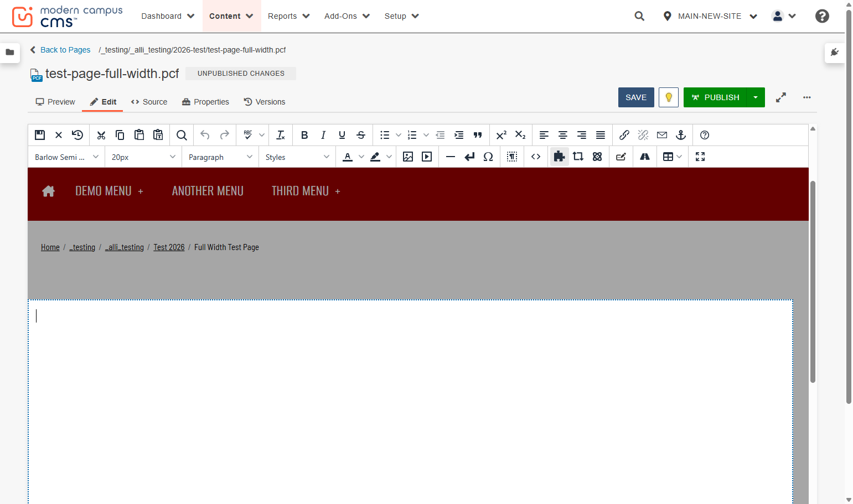The height and width of the screenshot is (504, 853).
Task: Open the Barlow Semi font family dropdown
Action: pyautogui.click(x=66, y=157)
